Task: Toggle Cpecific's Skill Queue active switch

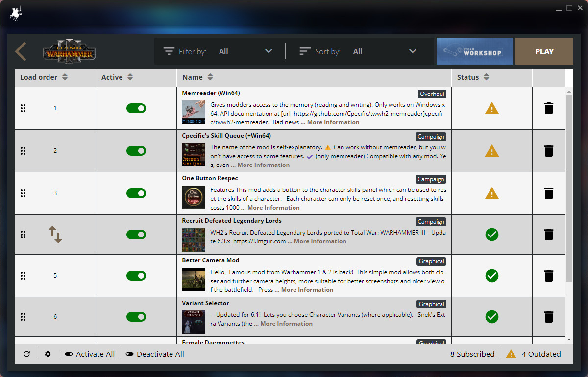Action: [136, 151]
